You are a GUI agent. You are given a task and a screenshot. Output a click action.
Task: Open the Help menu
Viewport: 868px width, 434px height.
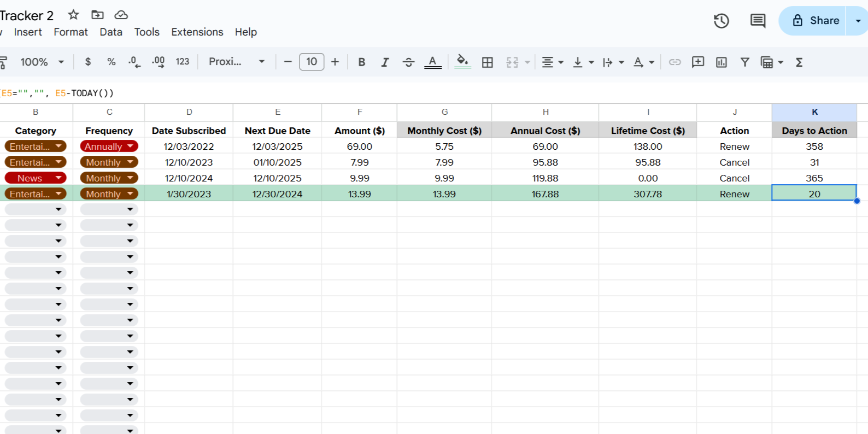pos(246,32)
